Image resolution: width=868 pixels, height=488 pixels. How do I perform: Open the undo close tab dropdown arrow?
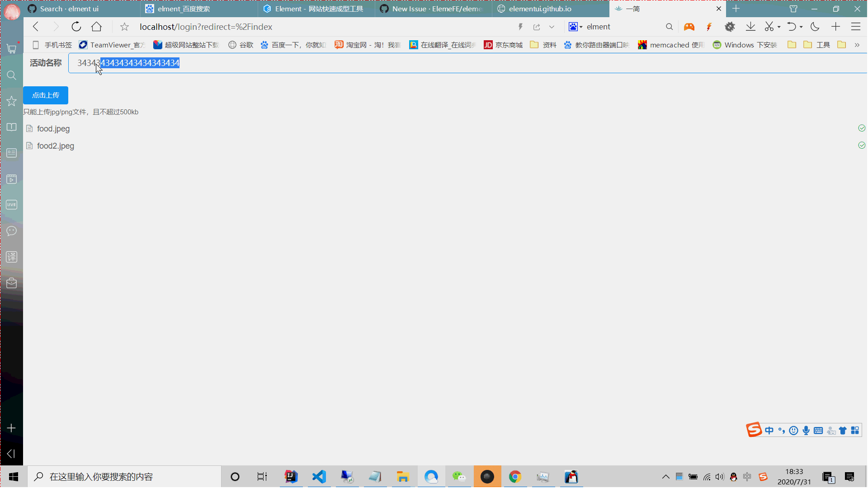point(801,27)
